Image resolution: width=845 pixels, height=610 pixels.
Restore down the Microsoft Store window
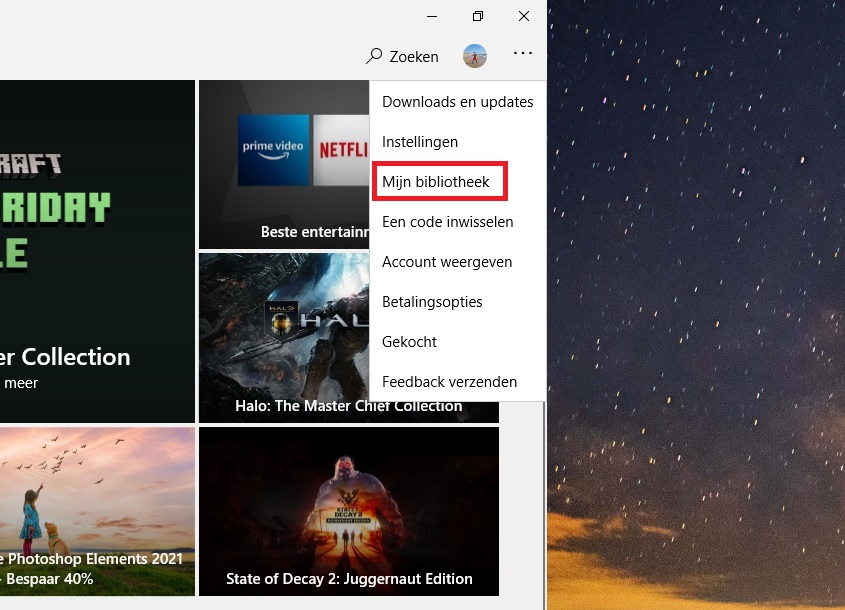[477, 16]
